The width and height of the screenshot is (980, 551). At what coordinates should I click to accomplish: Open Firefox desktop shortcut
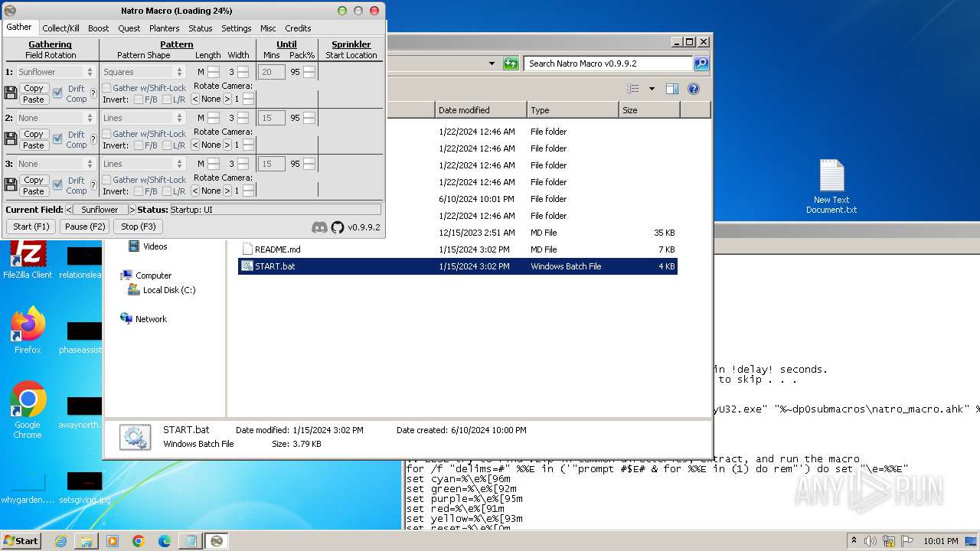[x=28, y=331]
